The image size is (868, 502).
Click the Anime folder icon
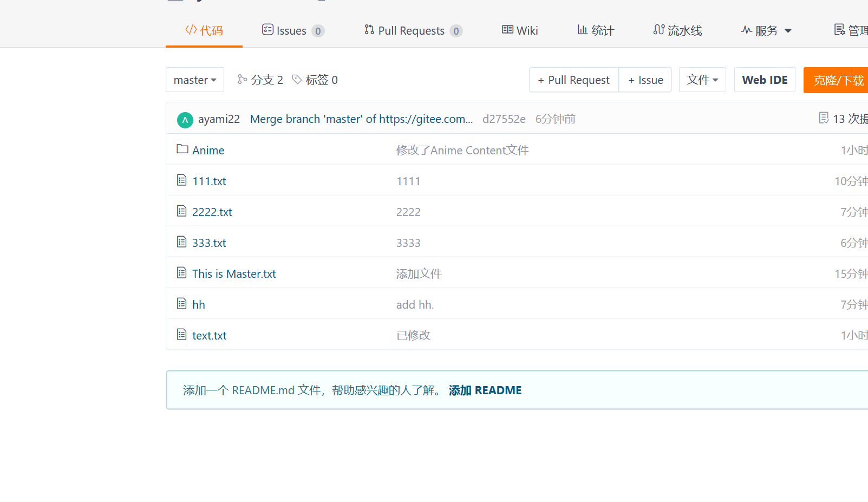coord(182,149)
